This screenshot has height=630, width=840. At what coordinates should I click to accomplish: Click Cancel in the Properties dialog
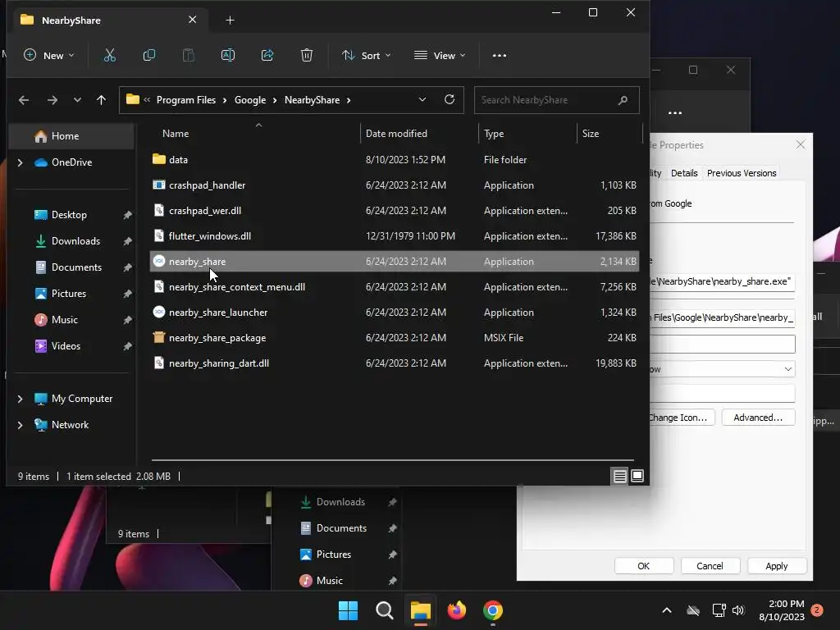pos(710,566)
